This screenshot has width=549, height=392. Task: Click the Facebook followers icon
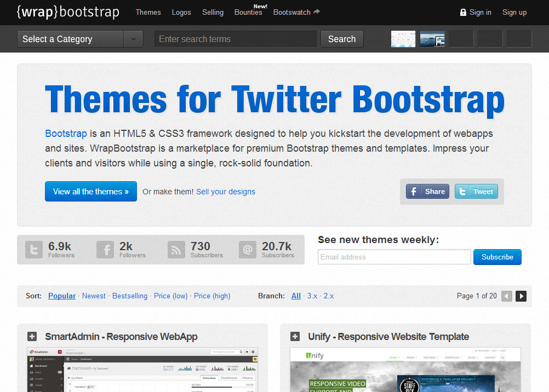pos(105,250)
